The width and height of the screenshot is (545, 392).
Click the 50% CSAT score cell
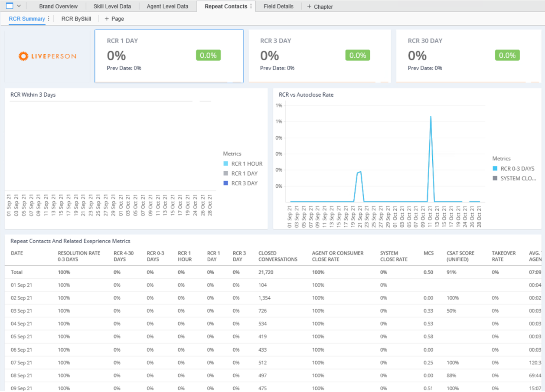(x=452, y=311)
